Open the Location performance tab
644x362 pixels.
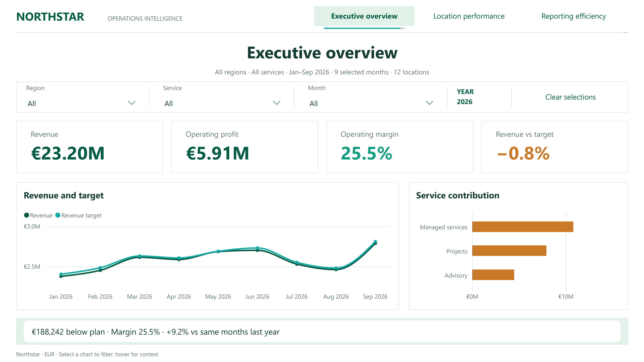469,16
